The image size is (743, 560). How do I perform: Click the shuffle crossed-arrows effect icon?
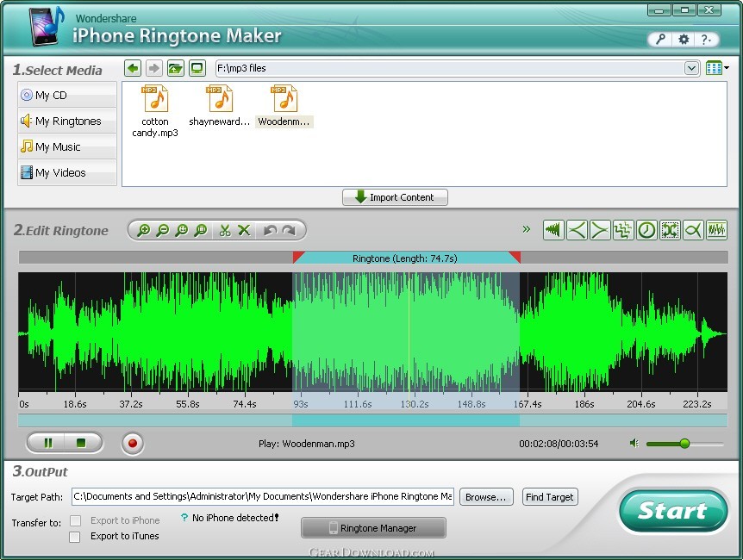pos(670,230)
